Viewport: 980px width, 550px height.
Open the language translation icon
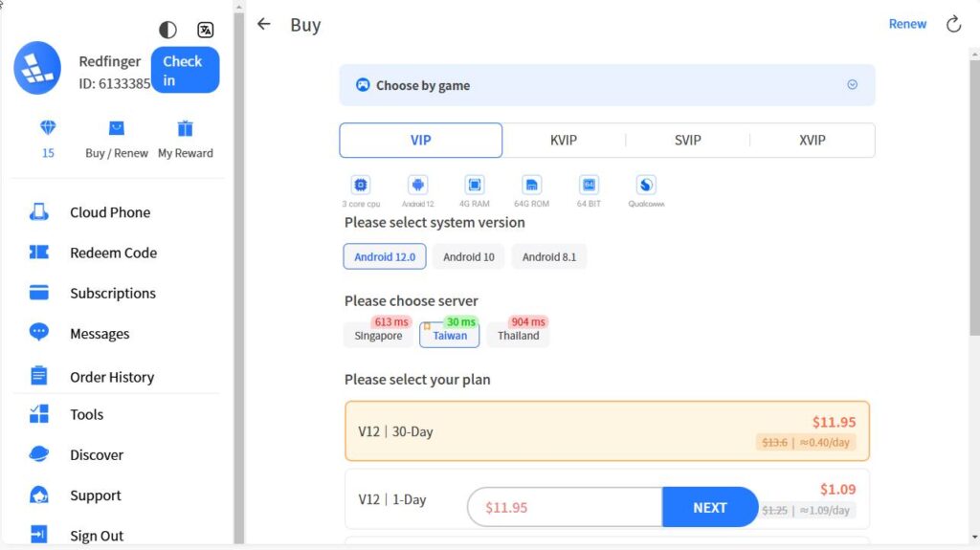[x=205, y=30]
